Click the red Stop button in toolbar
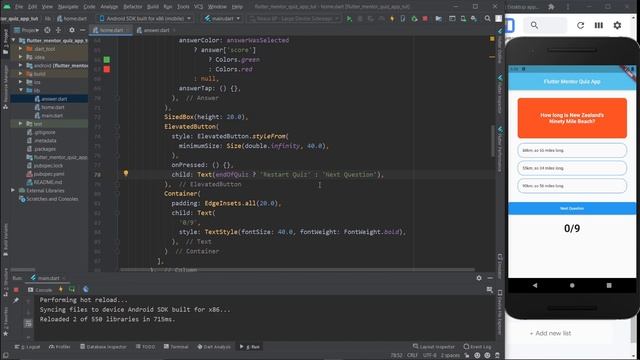This screenshot has width=640, height=360. point(425,19)
